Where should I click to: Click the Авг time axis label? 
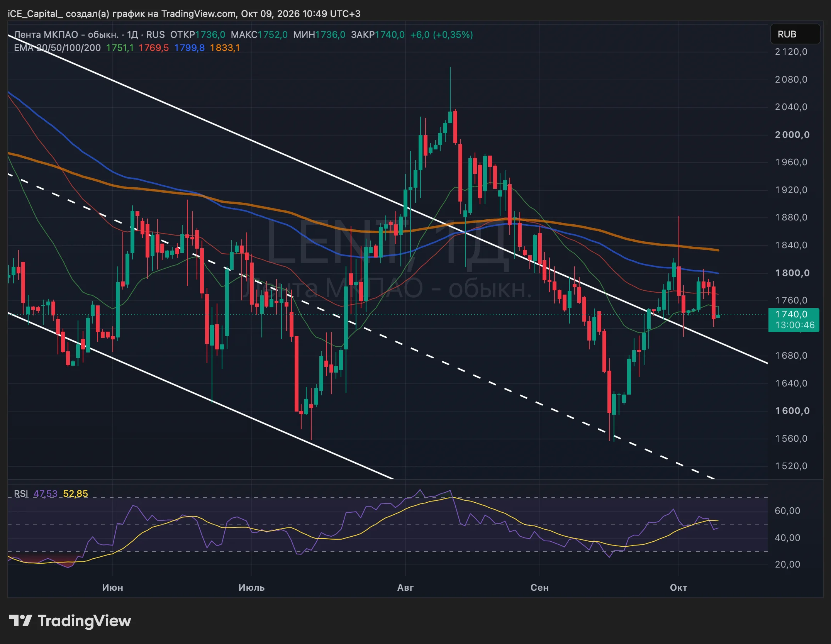click(x=405, y=588)
